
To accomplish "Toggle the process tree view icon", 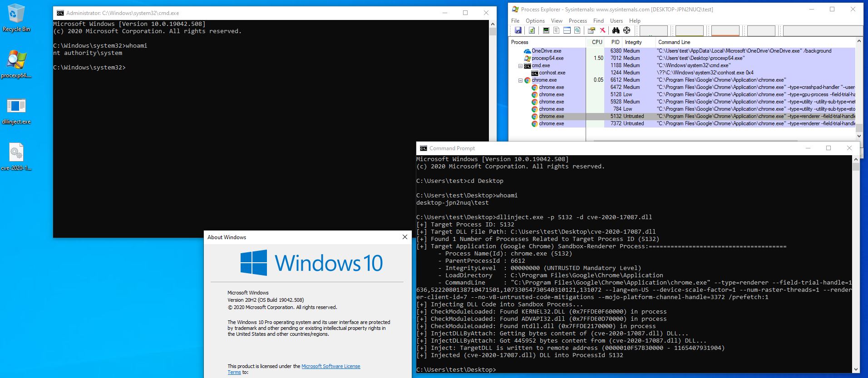I will coord(557,30).
